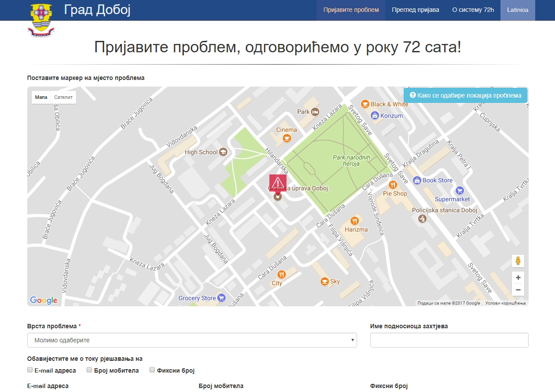This screenshot has height=392, width=555.
Task: Check the Број мобитела checkbox
Action: (x=90, y=370)
